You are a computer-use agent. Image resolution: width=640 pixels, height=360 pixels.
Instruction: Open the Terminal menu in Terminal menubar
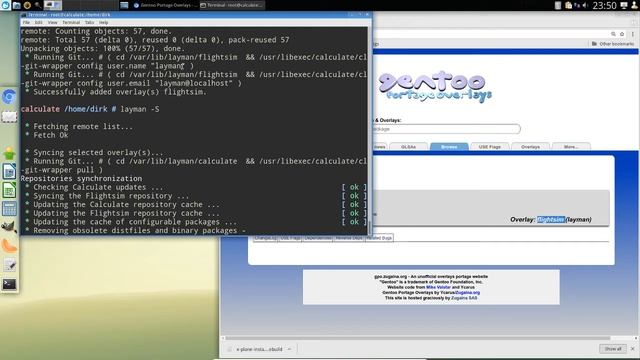point(71,22)
